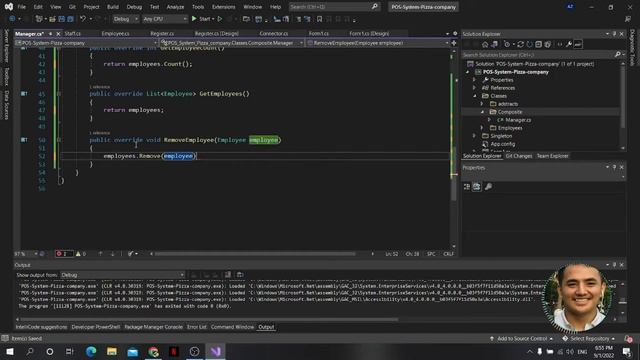Open the Build menu
Viewport: 640px width, 360px height.
tap(113, 7)
